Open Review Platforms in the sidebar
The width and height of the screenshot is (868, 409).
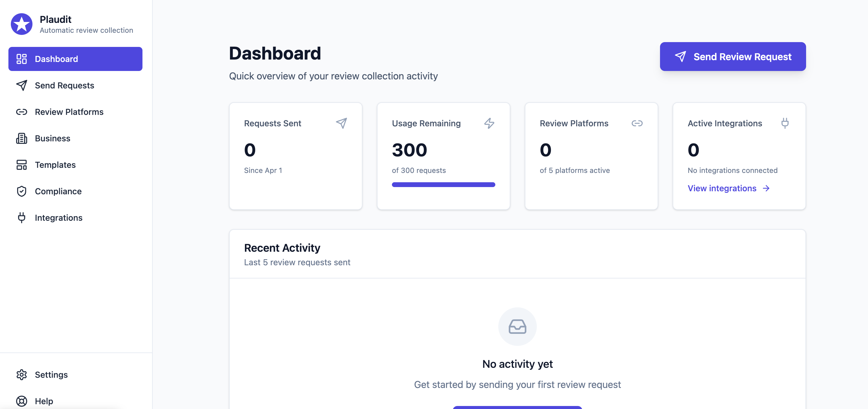tap(69, 112)
